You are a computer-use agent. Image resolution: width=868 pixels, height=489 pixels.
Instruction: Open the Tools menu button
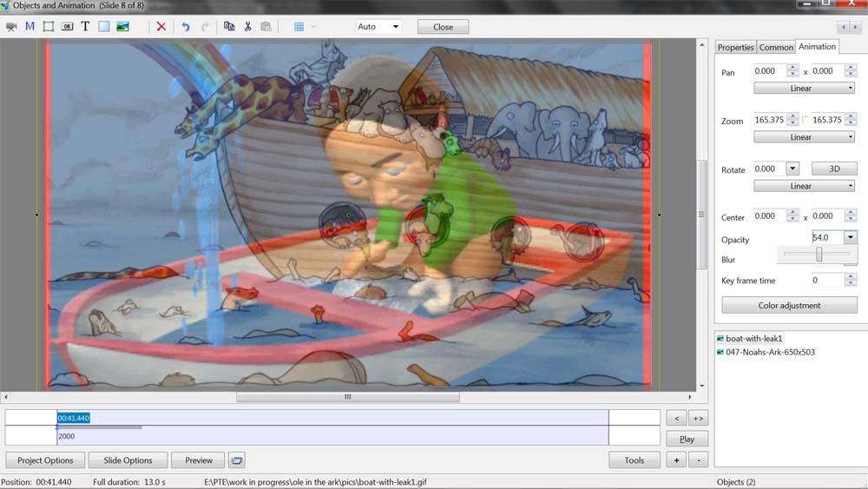click(x=635, y=460)
